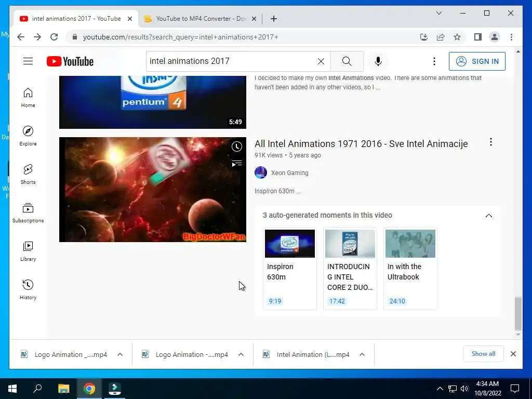
Task: Open options for Logo Animation - download
Action: click(241, 354)
